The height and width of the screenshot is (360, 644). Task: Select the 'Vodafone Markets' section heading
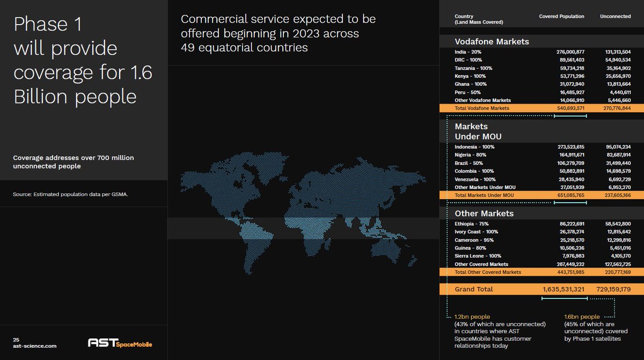click(492, 41)
